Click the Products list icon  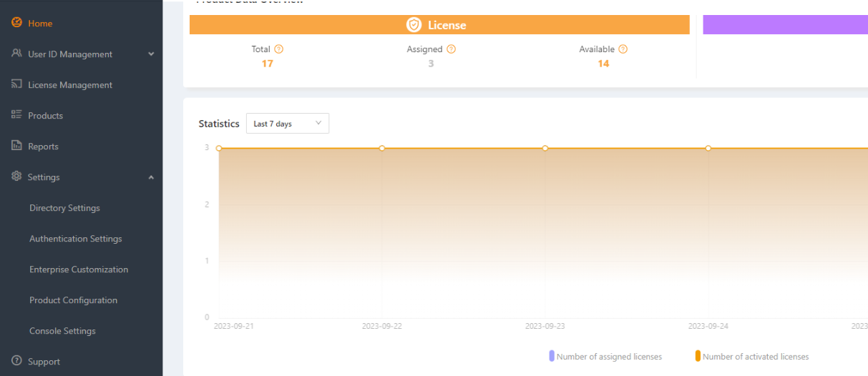tap(16, 115)
